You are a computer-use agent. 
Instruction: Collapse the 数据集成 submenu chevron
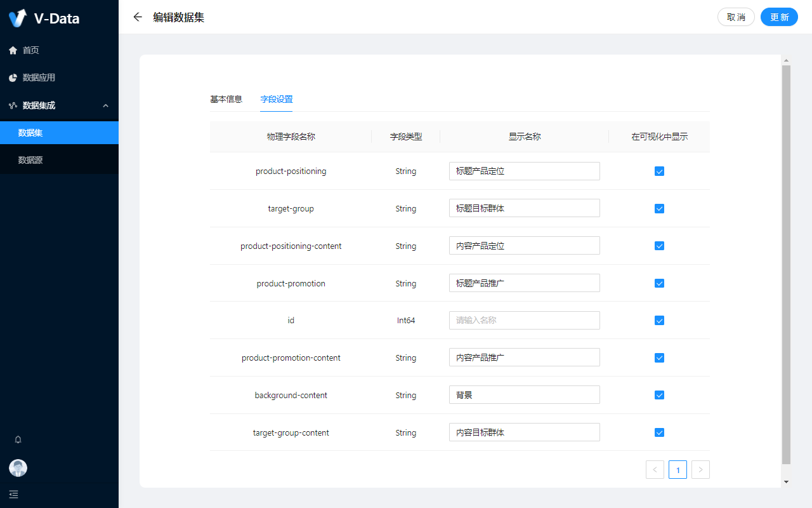click(106, 105)
